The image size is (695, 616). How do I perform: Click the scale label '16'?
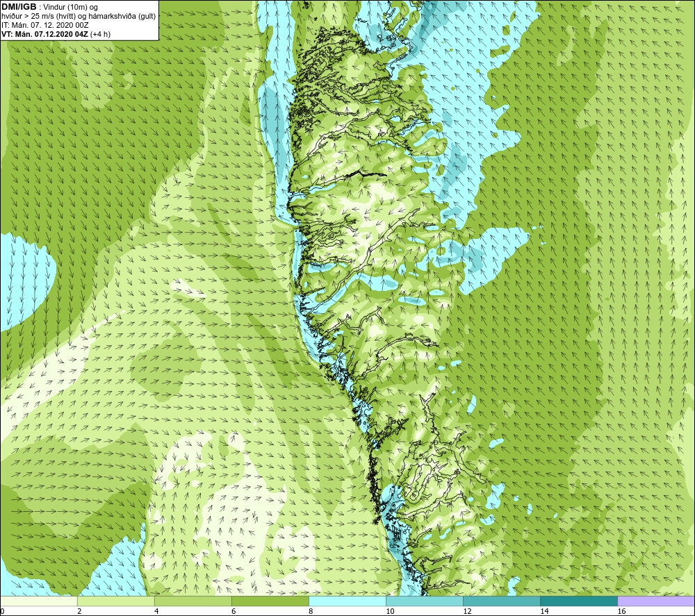(621, 612)
